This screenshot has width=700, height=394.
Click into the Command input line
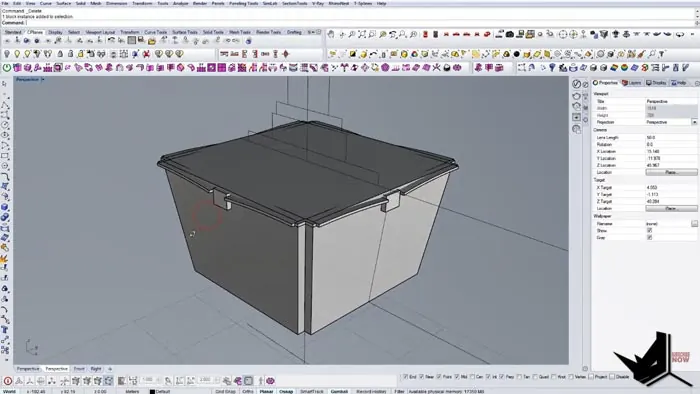[348, 22]
